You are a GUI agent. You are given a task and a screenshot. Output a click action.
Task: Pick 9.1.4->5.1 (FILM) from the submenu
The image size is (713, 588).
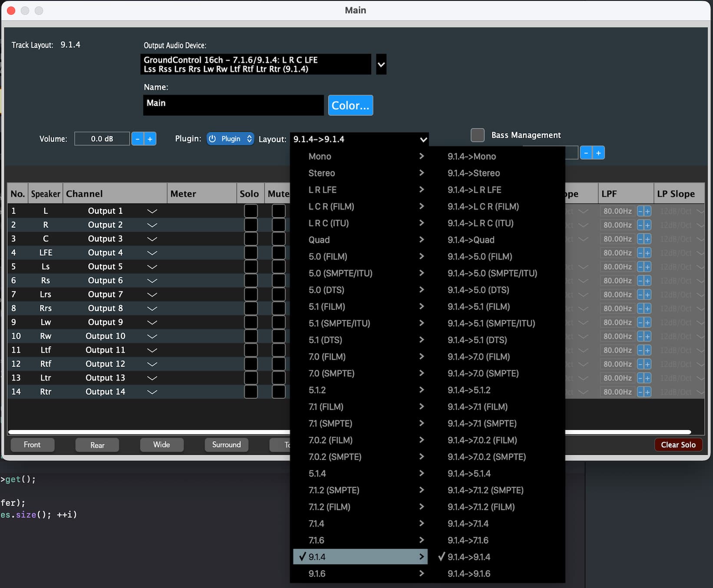coord(479,307)
